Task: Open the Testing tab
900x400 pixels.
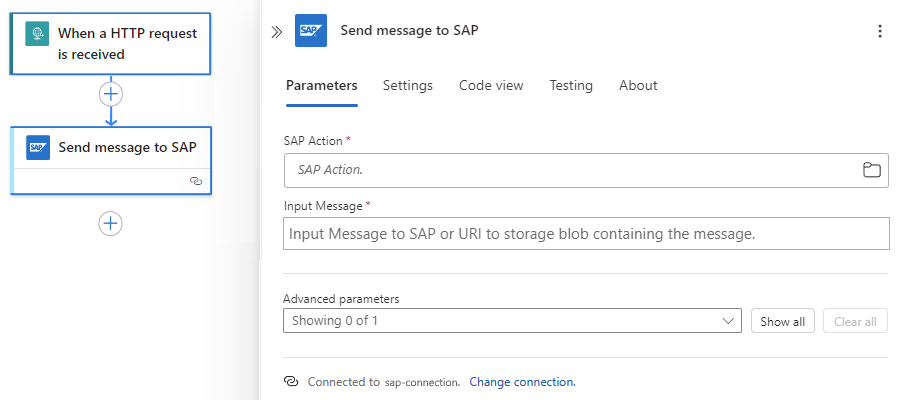Action: [x=571, y=86]
